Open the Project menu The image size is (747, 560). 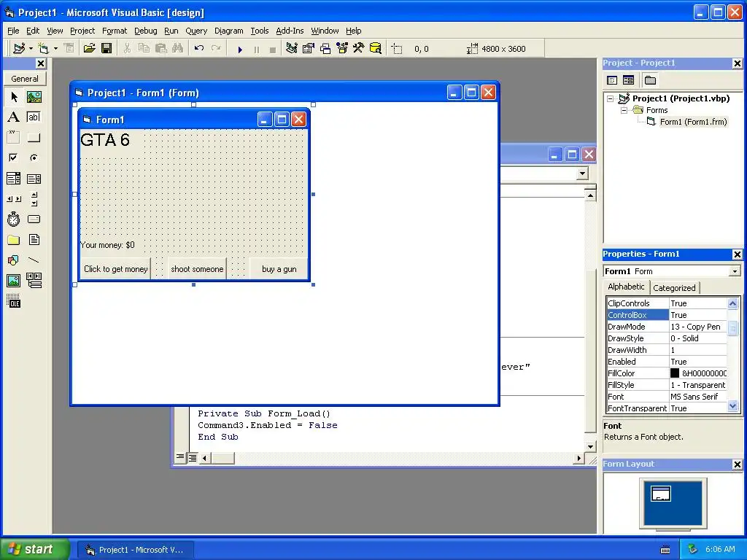pos(82,31)
